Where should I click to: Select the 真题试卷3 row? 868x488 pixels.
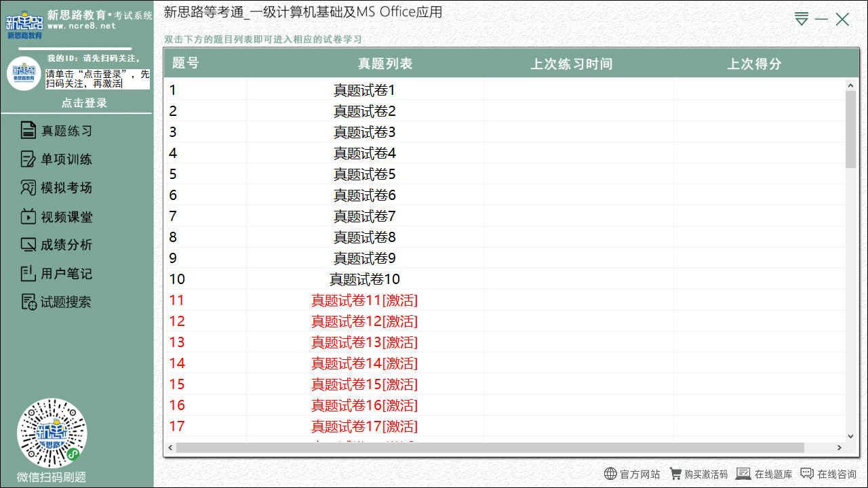pos(505,132)
